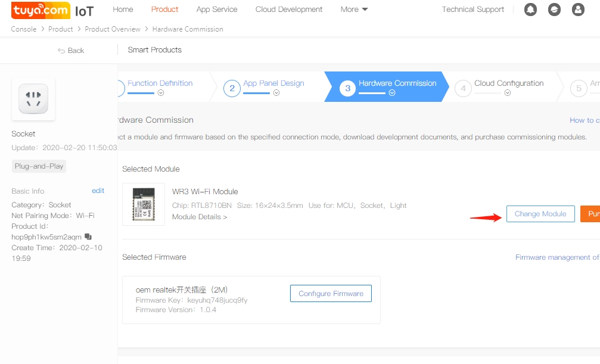Click the planet icon in the header
This screenshot has width=600, height=364.
pyautogui.click(x=554, y=10)
